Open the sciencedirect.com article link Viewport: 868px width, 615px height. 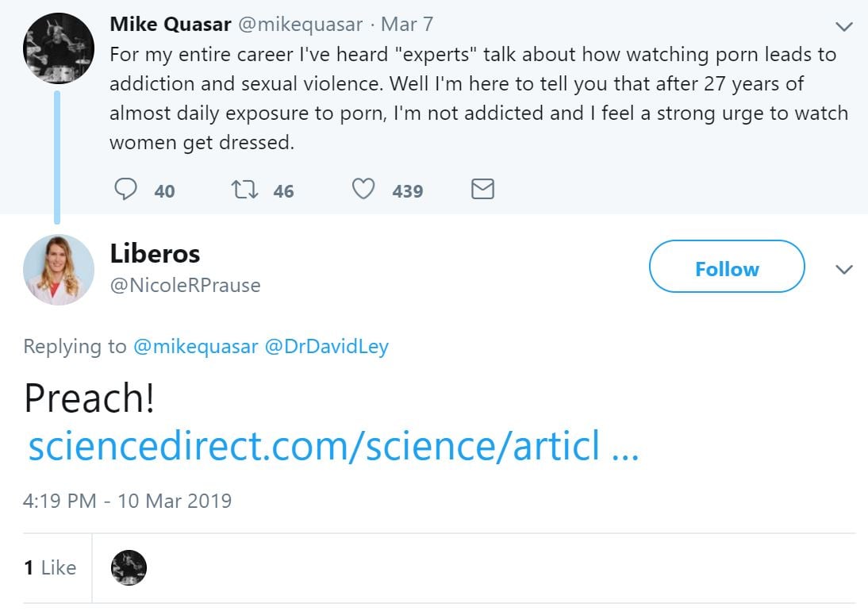point(333,448)
